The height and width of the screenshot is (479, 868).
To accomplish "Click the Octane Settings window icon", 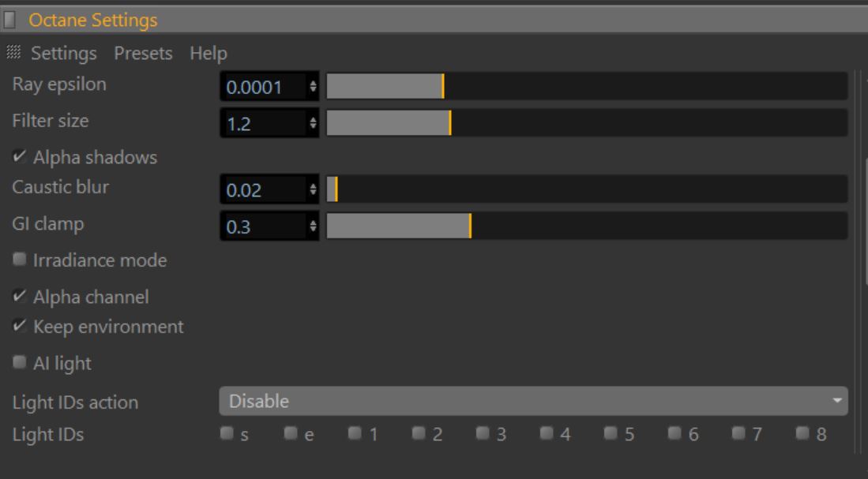I will pyautogui.click(x=10, y=20).
